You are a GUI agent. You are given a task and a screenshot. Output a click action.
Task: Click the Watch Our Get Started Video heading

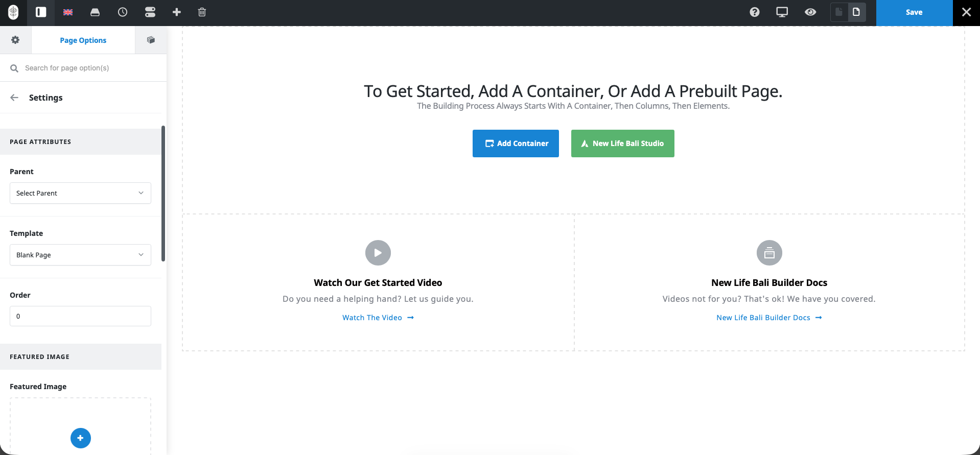(x=378, y=283)
